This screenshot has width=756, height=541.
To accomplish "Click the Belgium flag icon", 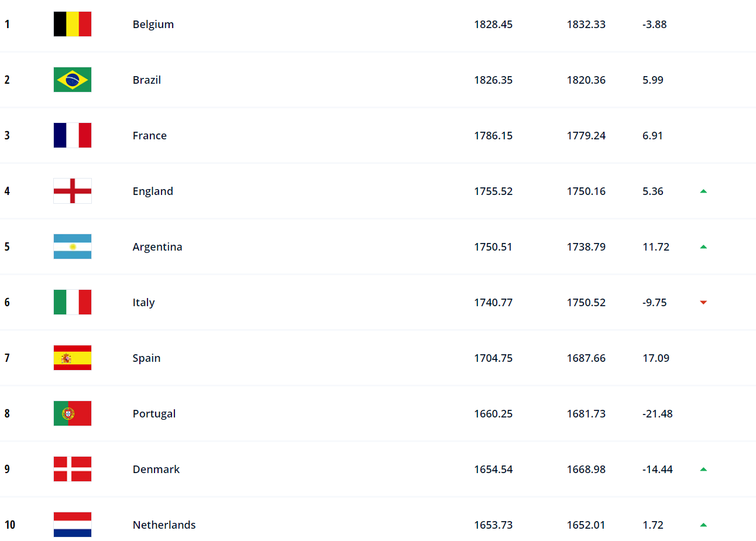I will (x=73, y=24).
